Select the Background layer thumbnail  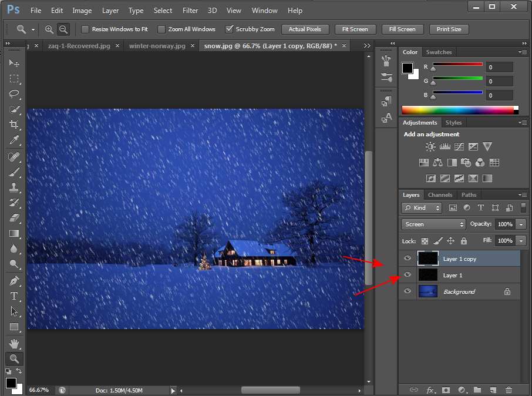coord(427,291)
